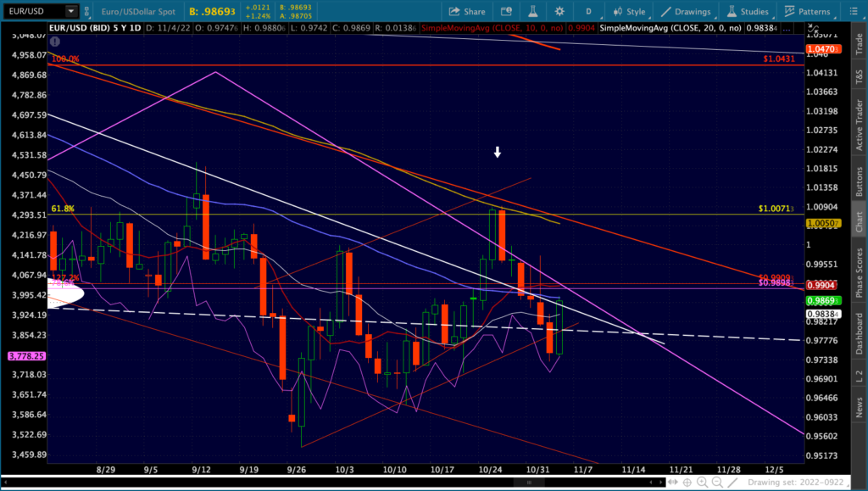Switch to the Trade sidebar tab
This screenshot has height=491, width=868.
point(860,44)
